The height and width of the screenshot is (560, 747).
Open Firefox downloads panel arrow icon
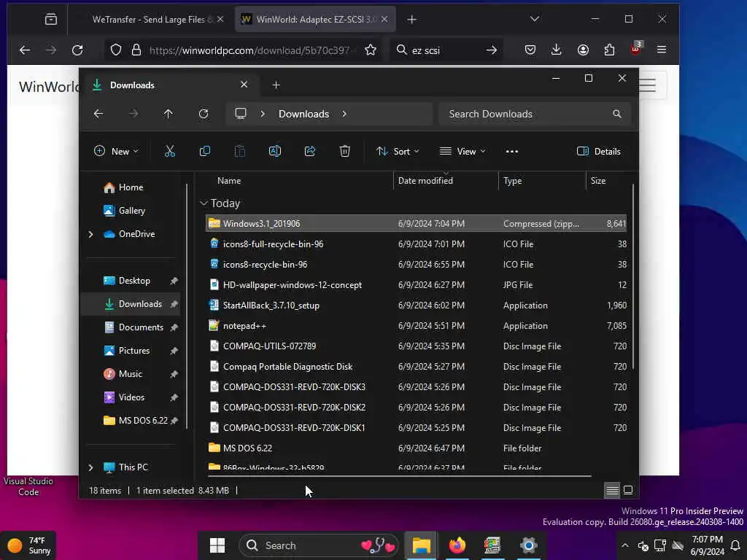(x=557, y=50)
